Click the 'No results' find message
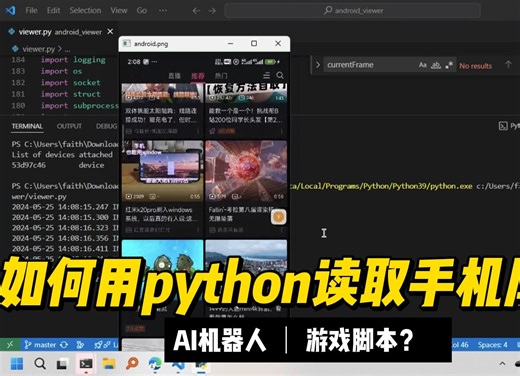This screenshot has width=520, height=376. point(475,66)
